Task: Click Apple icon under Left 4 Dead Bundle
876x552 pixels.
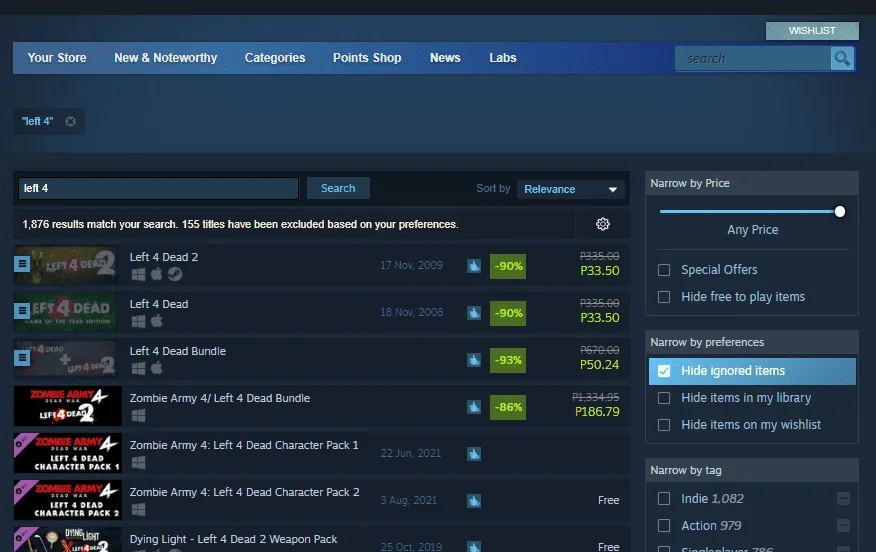Action: (x=157, y=368)
